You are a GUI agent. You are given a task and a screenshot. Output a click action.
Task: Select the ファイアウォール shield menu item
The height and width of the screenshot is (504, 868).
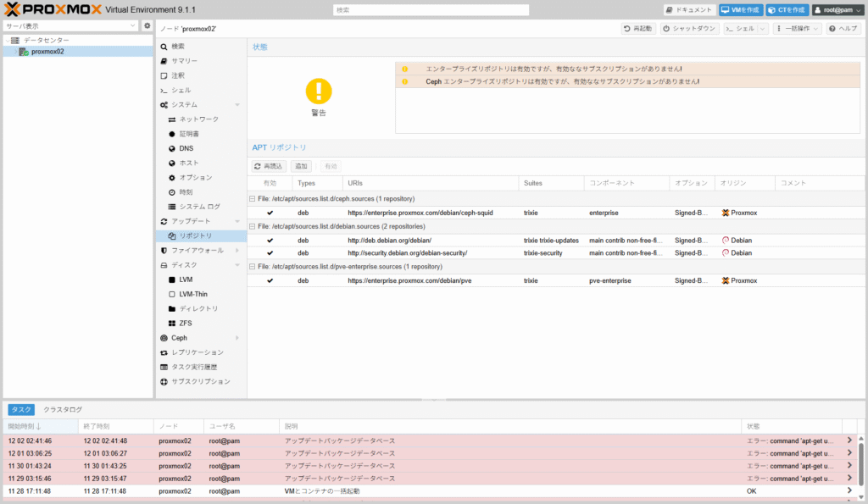pos(197,251)
